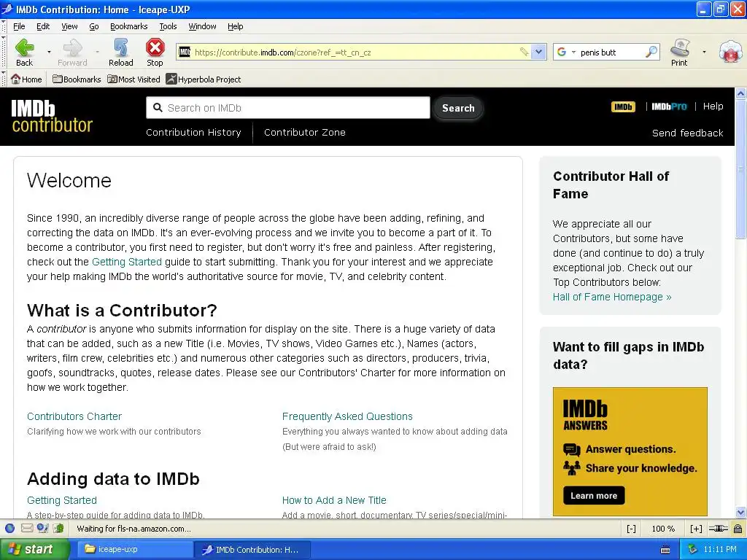Click the Iceape throbber logo icon
The width and height of the screenshot is (747, 560).
tap(731, 52)
